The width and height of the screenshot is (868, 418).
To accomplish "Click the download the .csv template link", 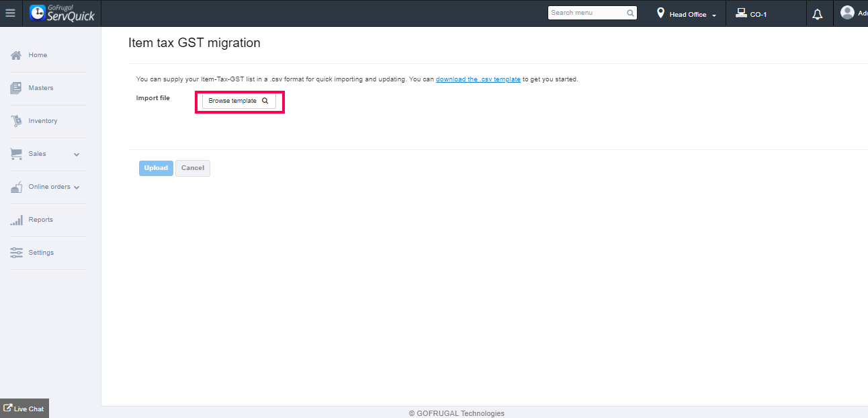I will point(478,79).
